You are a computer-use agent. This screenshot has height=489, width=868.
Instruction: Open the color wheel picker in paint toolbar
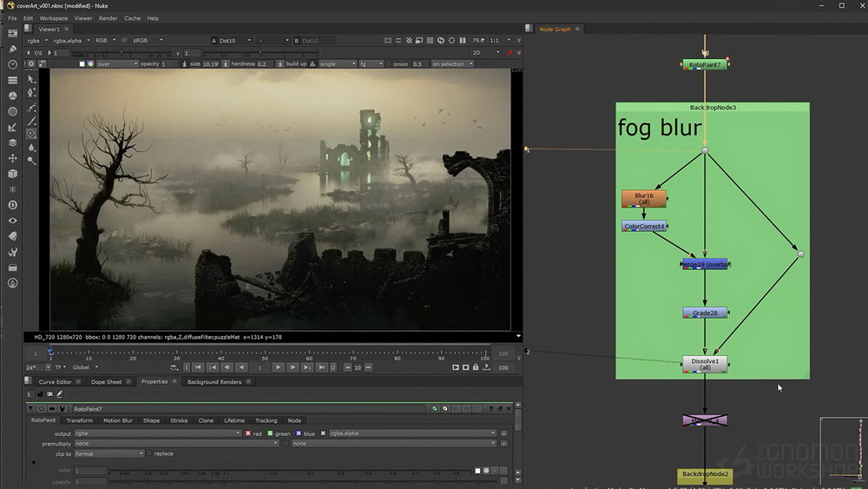91,63
